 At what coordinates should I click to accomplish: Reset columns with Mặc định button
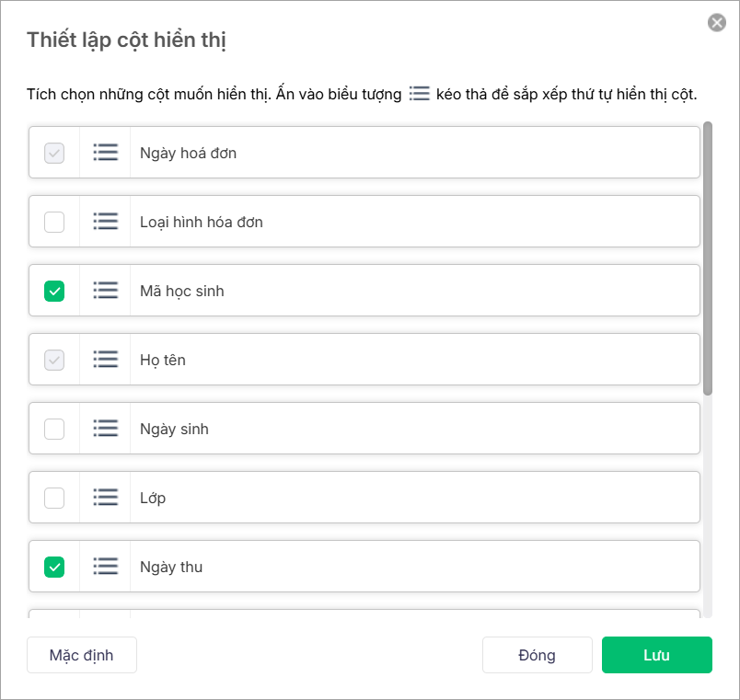(82, 655)
